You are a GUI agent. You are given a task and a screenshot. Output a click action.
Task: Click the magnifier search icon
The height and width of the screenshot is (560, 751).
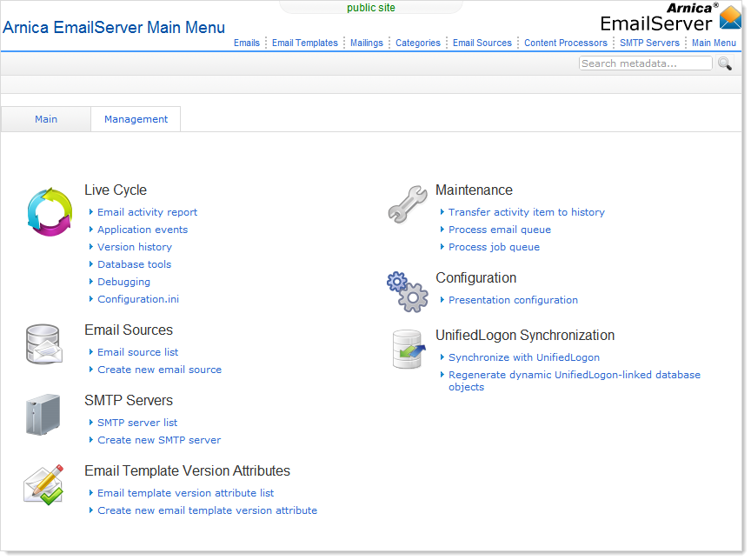tap(724, 63)
